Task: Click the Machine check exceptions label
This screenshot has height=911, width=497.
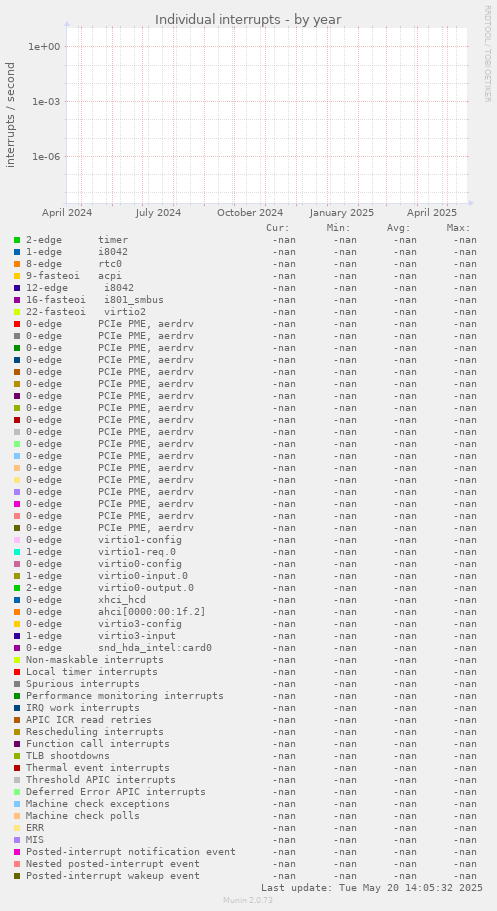Action: 98,804
